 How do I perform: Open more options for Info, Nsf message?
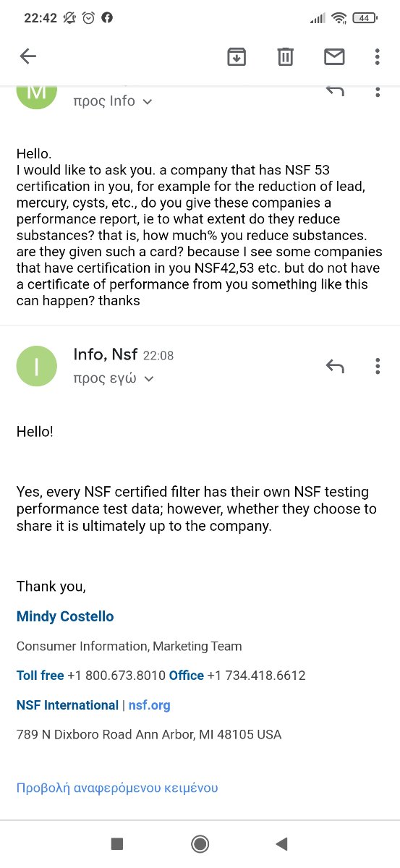point(377,366)
